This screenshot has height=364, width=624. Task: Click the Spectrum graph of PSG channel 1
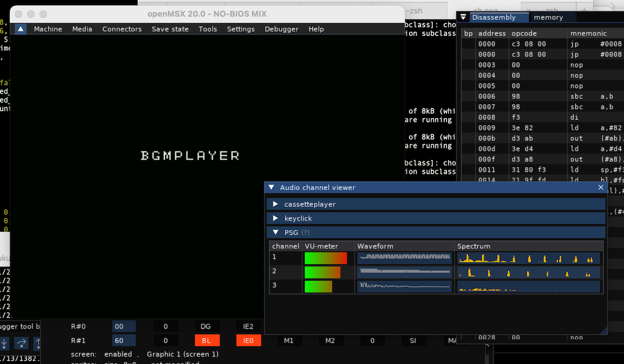[528, 258]
